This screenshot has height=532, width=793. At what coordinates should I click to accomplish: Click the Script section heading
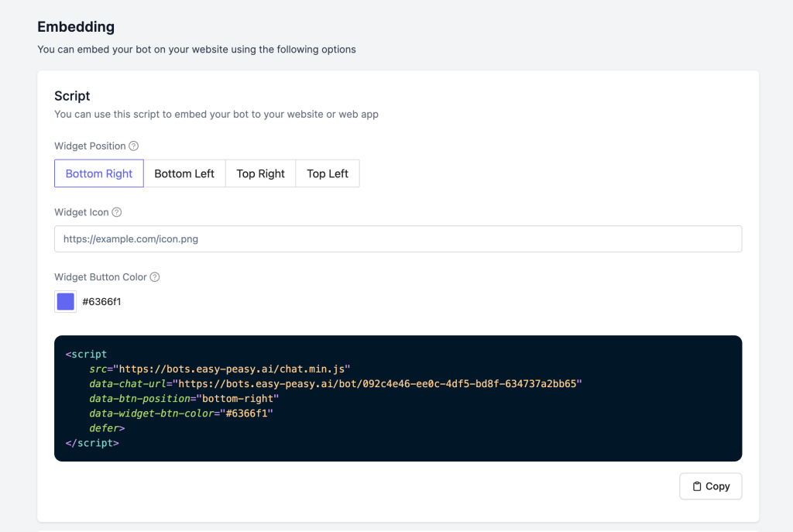pos(72,96)
